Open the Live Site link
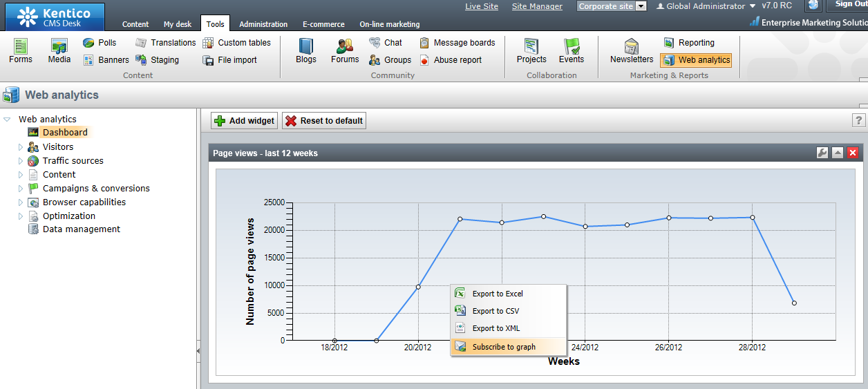 point(482,6)
